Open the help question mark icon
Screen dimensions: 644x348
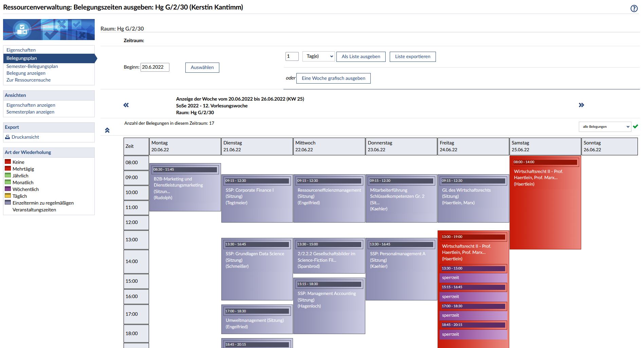click(x=634, y=8)
